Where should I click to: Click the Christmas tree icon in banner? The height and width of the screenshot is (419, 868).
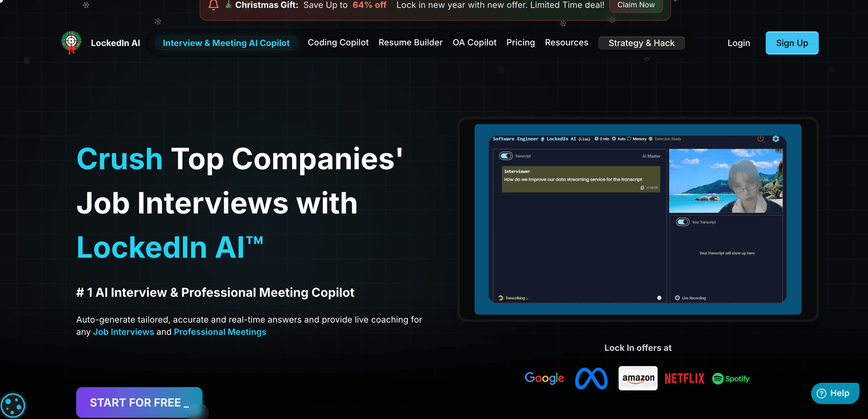click(228, 5)
